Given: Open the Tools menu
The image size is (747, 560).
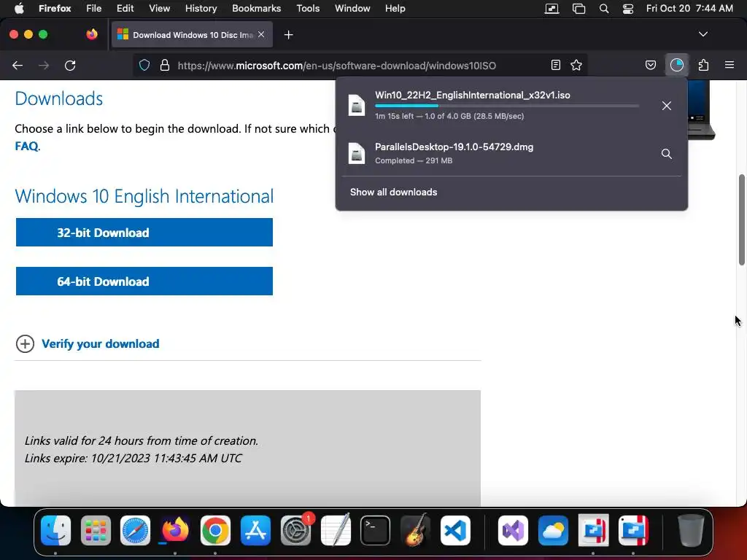Looking at the screenshot, I should tap(308, 9).
